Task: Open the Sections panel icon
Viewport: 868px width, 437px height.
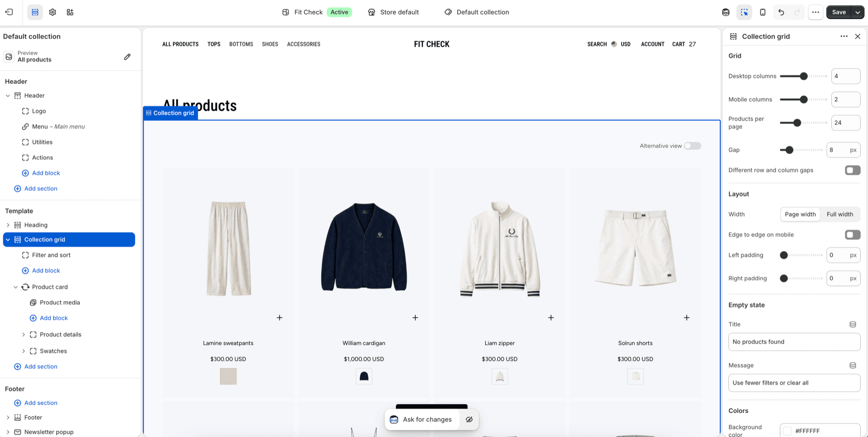Action: point(35,12)
